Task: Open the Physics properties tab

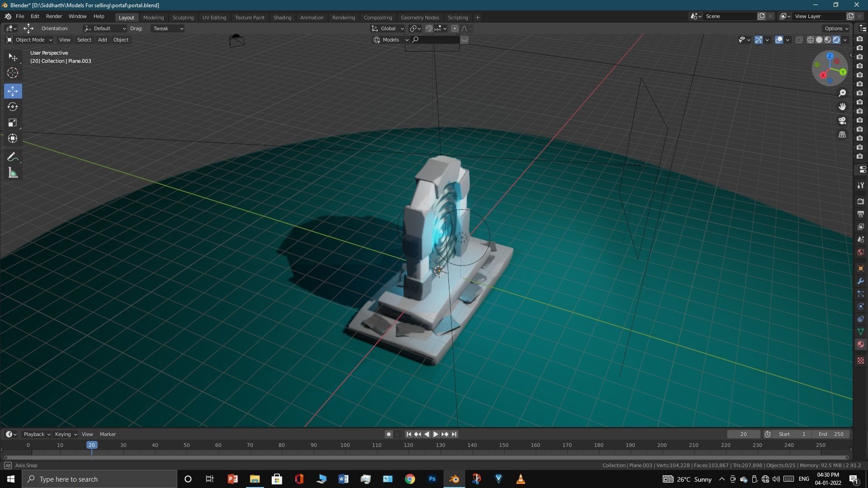Action: click(x=861, y=306)
